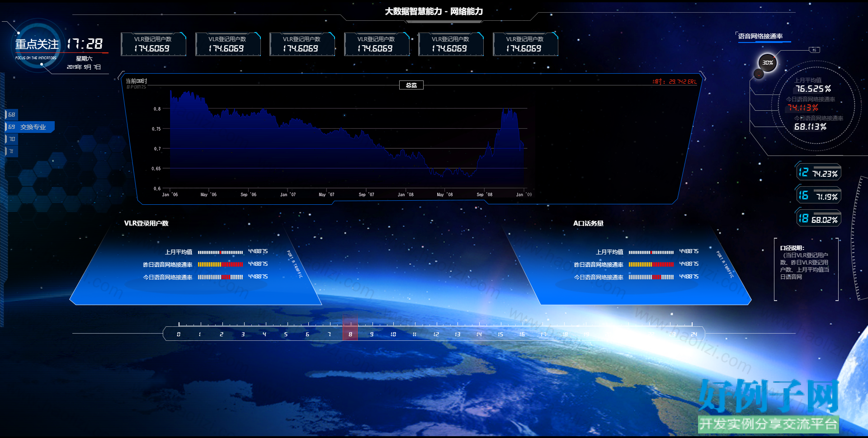This screenshot has height=438, width=868.
Task: Click the 星期六 weekday label
Action: tap(84, 59)
